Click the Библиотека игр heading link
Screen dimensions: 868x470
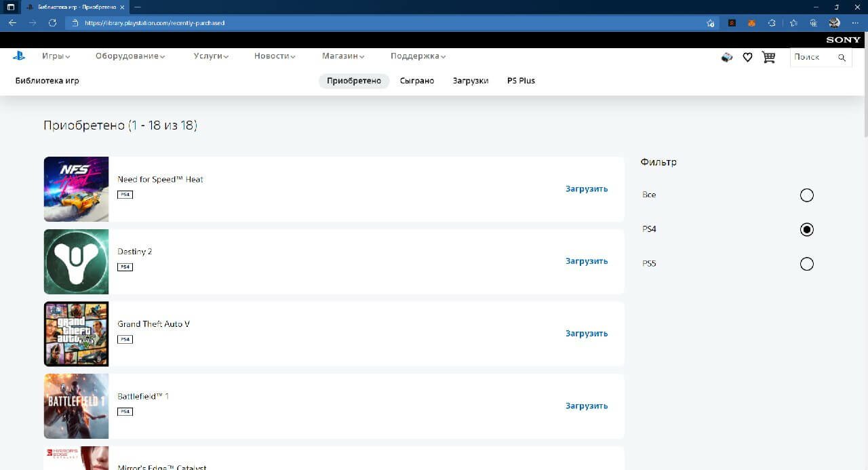click(47, 81)
